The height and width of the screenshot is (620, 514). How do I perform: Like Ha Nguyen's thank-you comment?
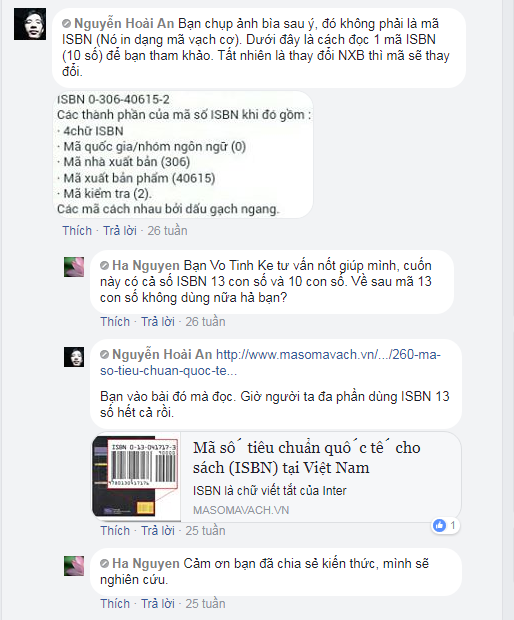coord(115,603)
